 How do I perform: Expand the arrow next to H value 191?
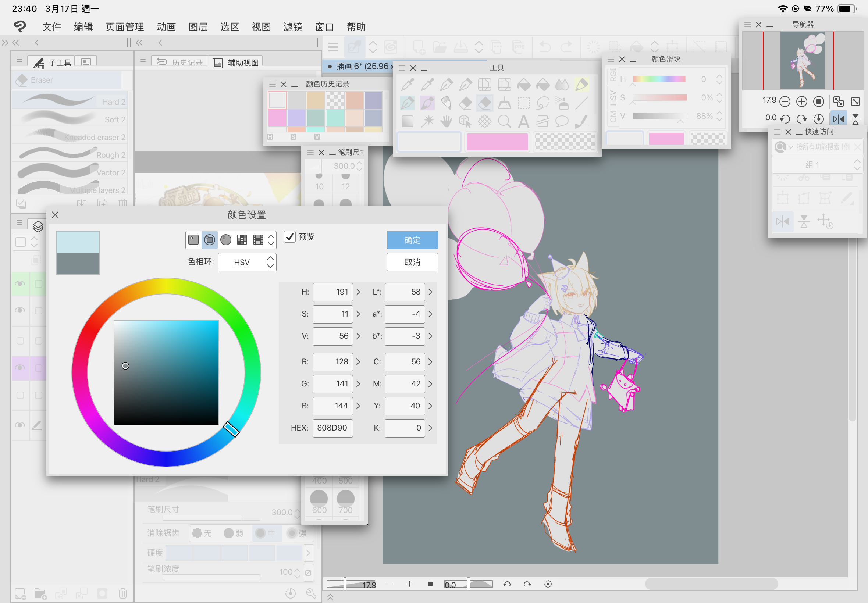[358, 292]
